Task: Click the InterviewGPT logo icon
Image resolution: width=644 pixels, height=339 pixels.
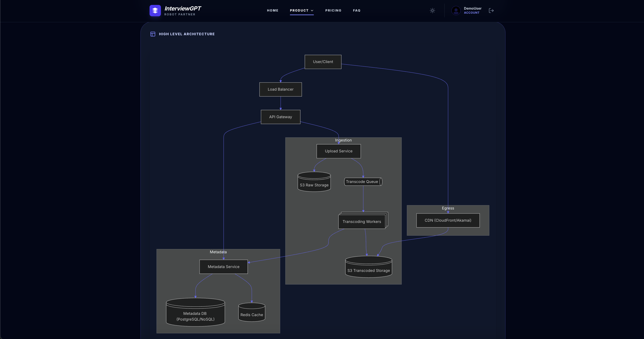Action: (155, 10)
